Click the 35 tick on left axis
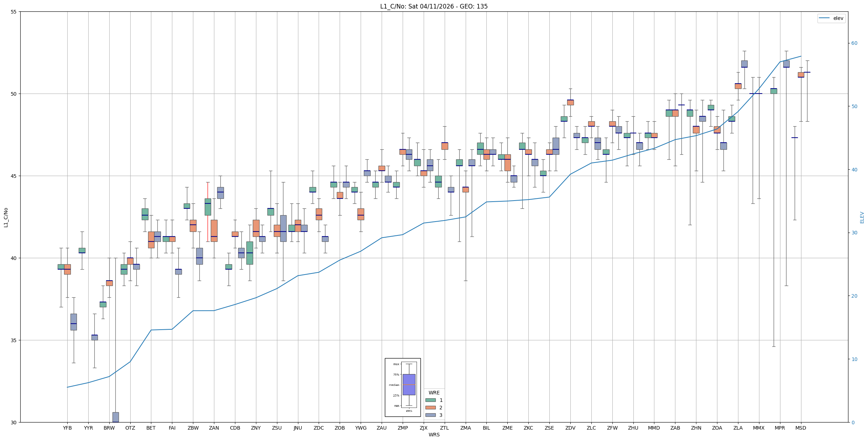Image resolution: width=868 pixels, height=441 pixels. (14, 340)
